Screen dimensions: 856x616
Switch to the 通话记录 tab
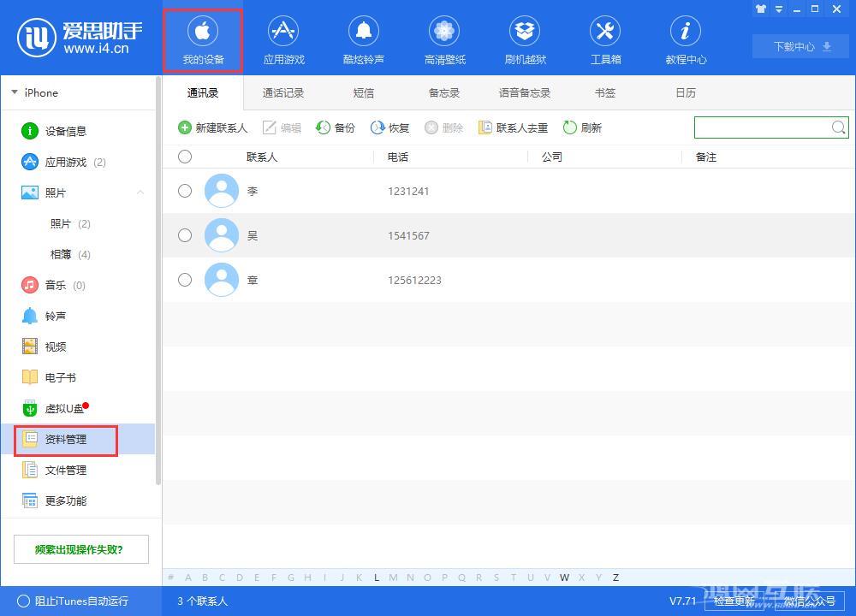pos(282,92)
